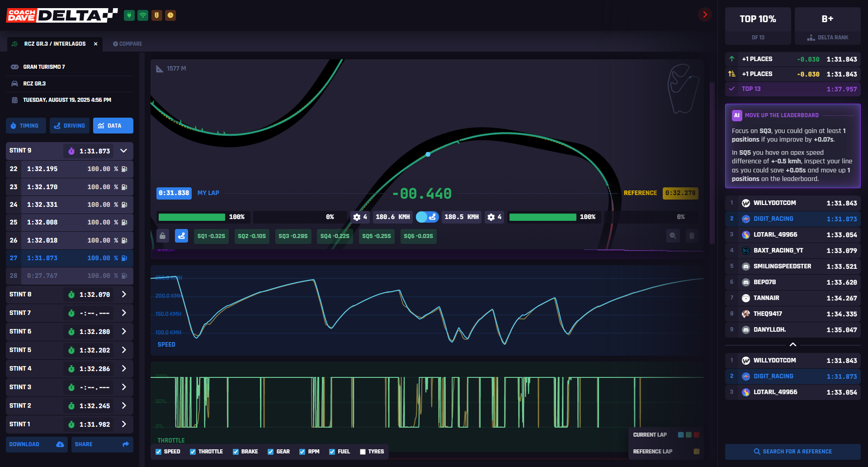868x467 pixels.
Task: Enable the TYRES checkbox
Action: point(363,452)
